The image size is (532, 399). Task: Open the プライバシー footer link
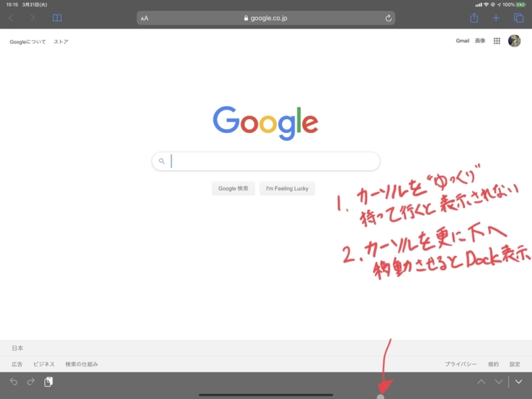461,364
